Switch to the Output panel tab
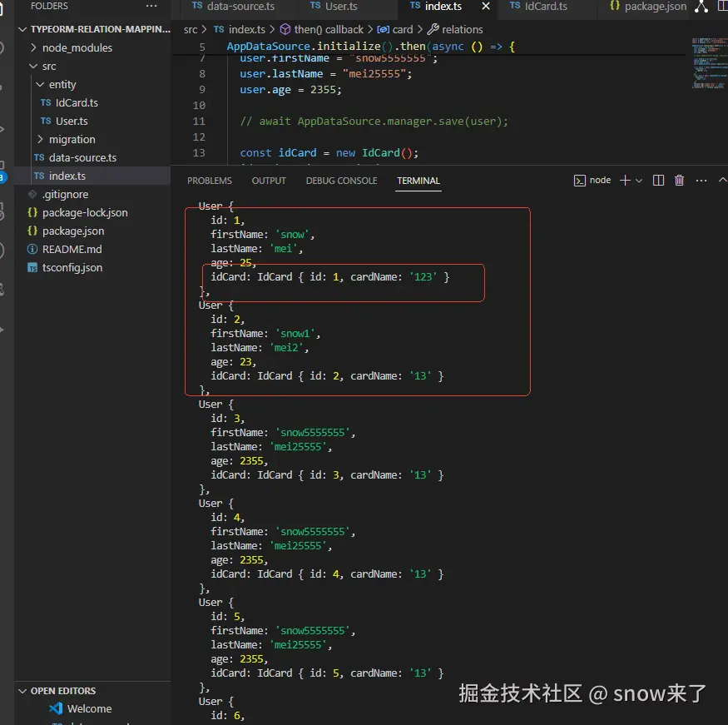Screen dimensions: 728x725 coord(269,181)
